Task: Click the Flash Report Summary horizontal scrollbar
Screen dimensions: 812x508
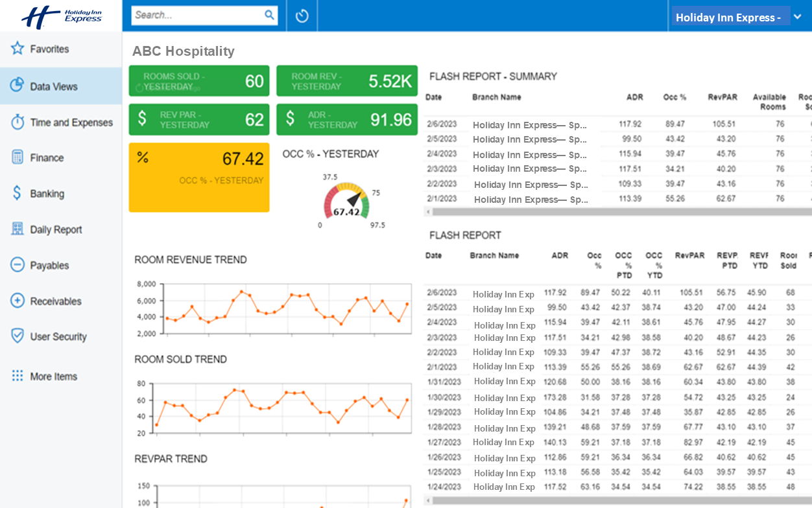Action: point(616,212)
